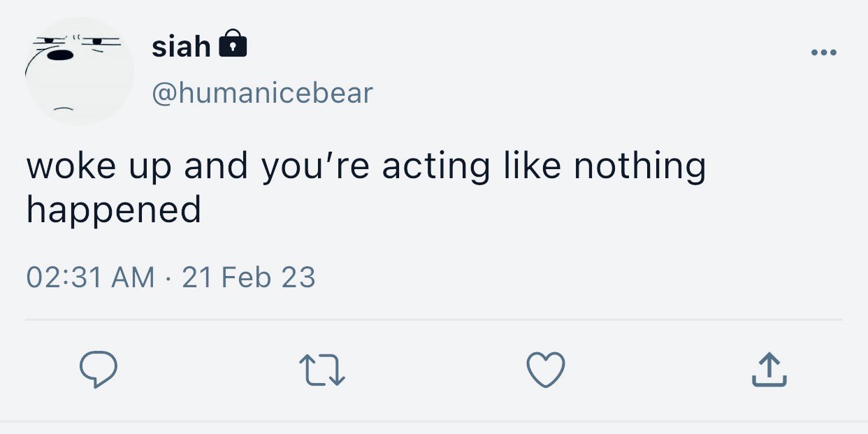This screenshot has width=868, height=434.
Task: Click the bear's nose in the avatar
Action: pyautogui.click(x=63, y=55)
